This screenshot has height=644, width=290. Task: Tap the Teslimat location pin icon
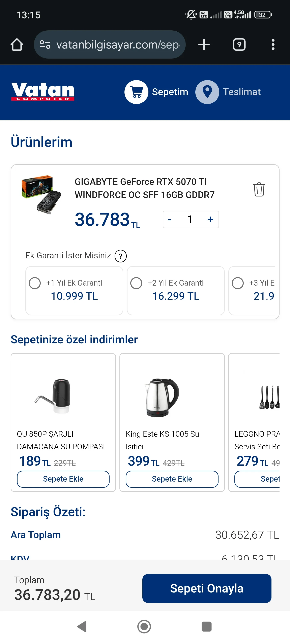click(x=207, y=92)
